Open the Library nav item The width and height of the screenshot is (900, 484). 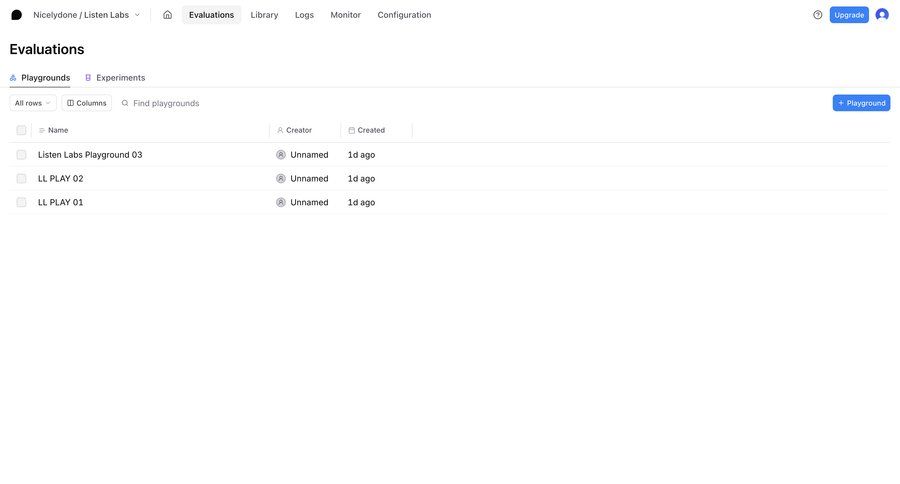pos(264,15)
